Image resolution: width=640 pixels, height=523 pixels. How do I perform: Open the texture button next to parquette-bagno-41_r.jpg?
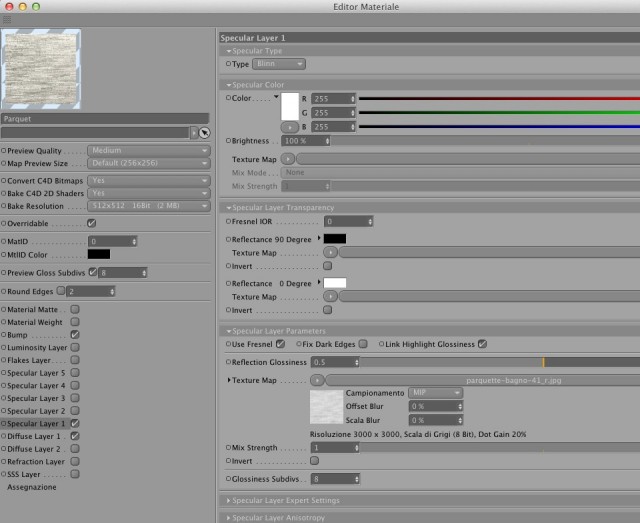click(317, 380)
